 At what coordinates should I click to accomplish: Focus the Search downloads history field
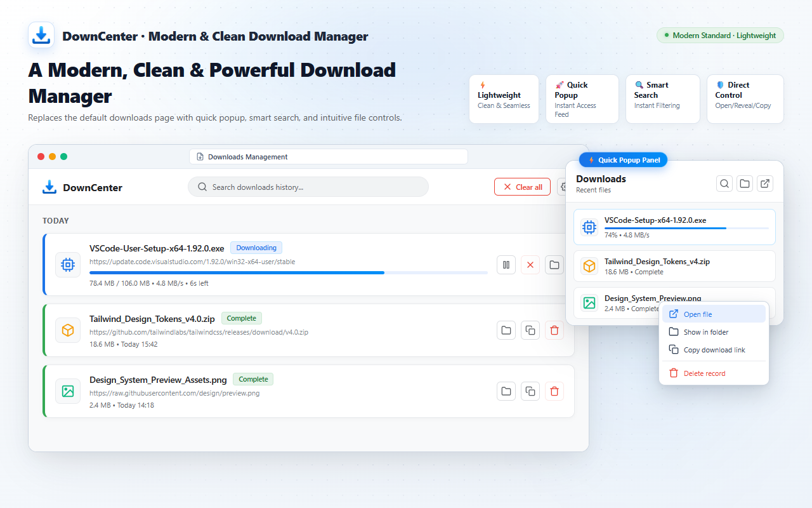(308, 187)
